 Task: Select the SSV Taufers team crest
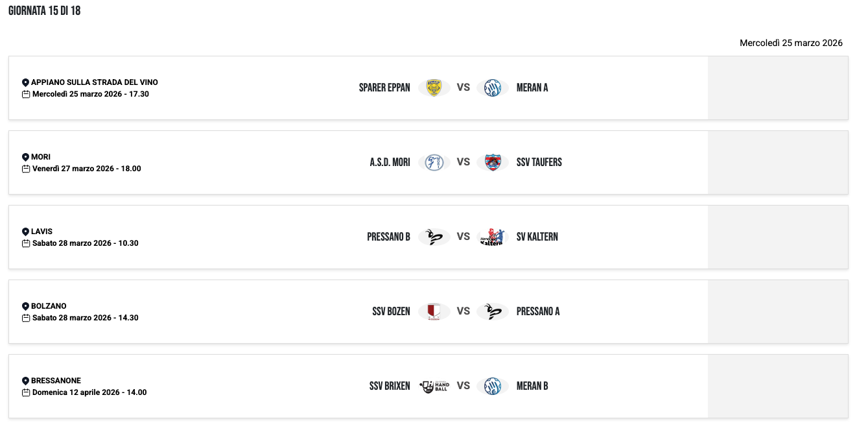[x=492, y=162]
